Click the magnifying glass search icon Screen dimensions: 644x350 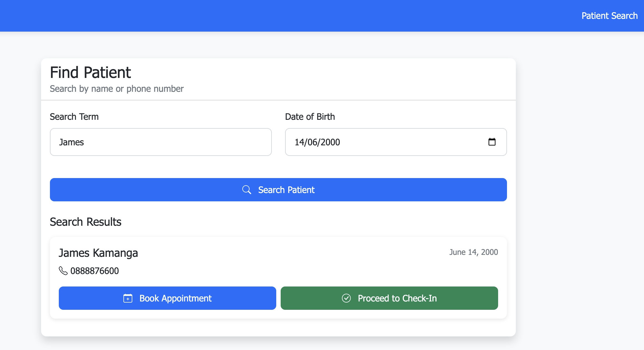pyautogui.click(x=247, y=190)
